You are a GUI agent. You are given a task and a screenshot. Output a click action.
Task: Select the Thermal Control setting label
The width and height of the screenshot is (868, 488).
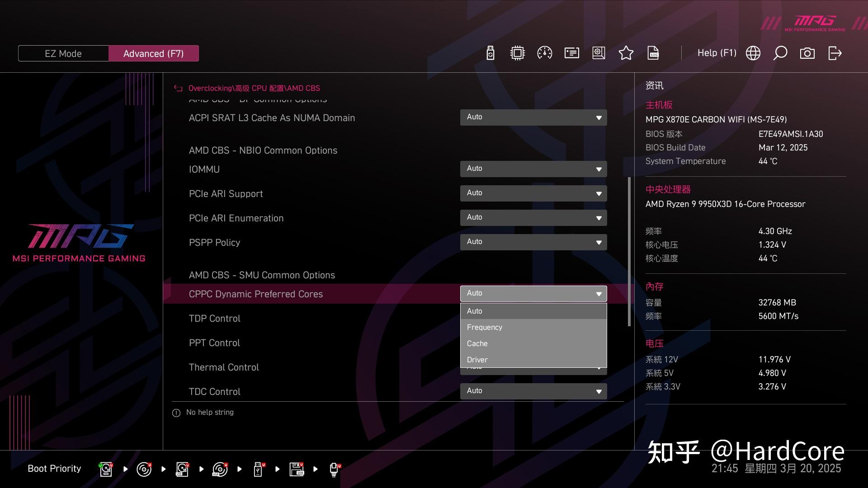224,367
